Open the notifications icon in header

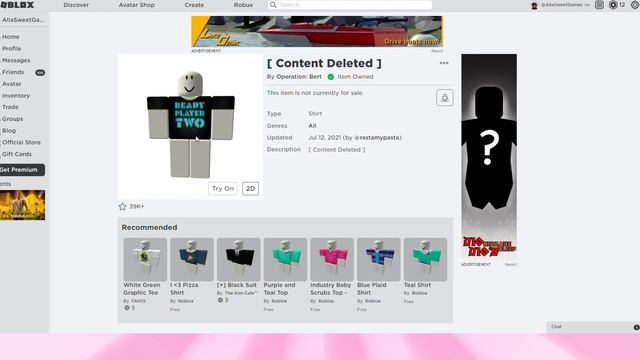point(599,5)
